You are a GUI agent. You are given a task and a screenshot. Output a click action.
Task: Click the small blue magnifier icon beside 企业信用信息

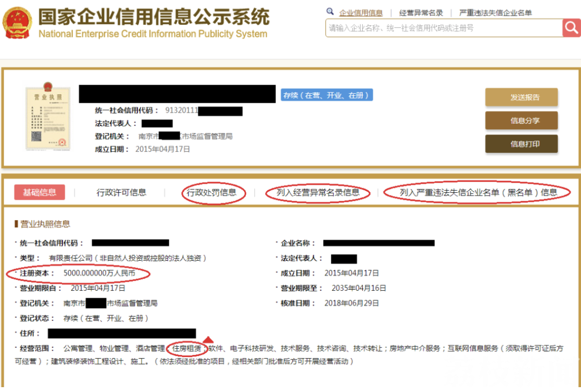330,11
